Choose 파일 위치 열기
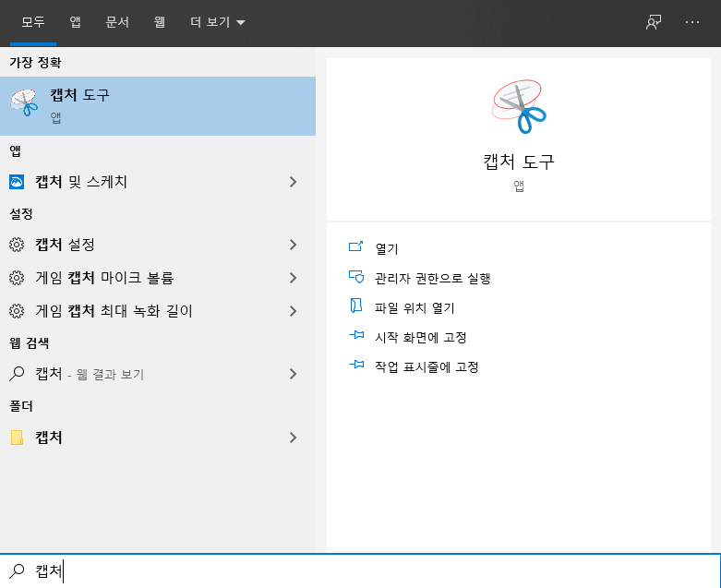The height and width of the screenshot is (588, 721). point(415,307)
